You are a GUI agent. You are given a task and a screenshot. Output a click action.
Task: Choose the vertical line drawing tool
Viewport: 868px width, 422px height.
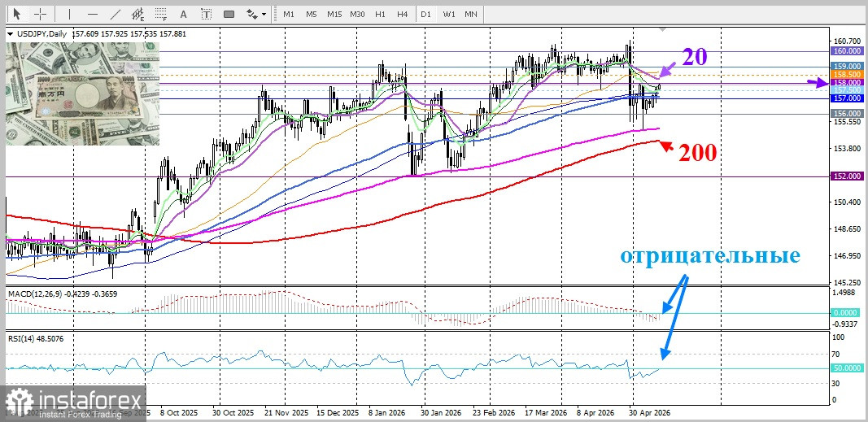70,14
